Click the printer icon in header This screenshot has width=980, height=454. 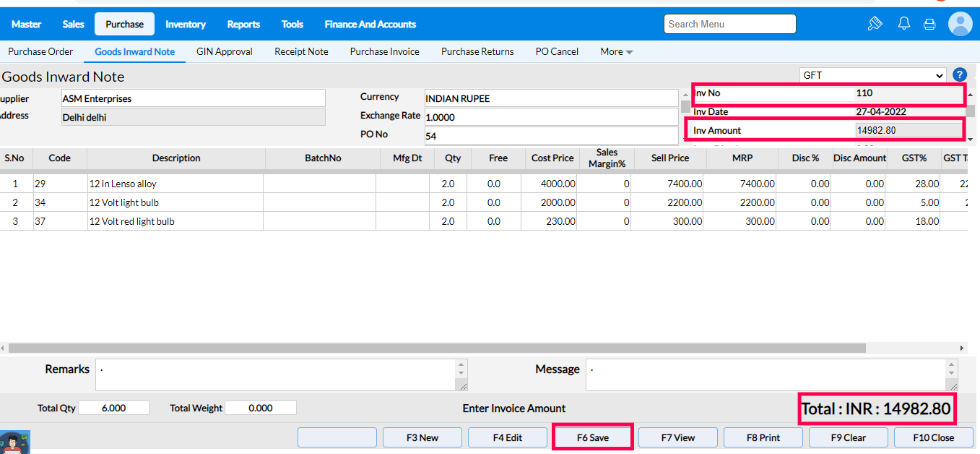tap(929, 25)
